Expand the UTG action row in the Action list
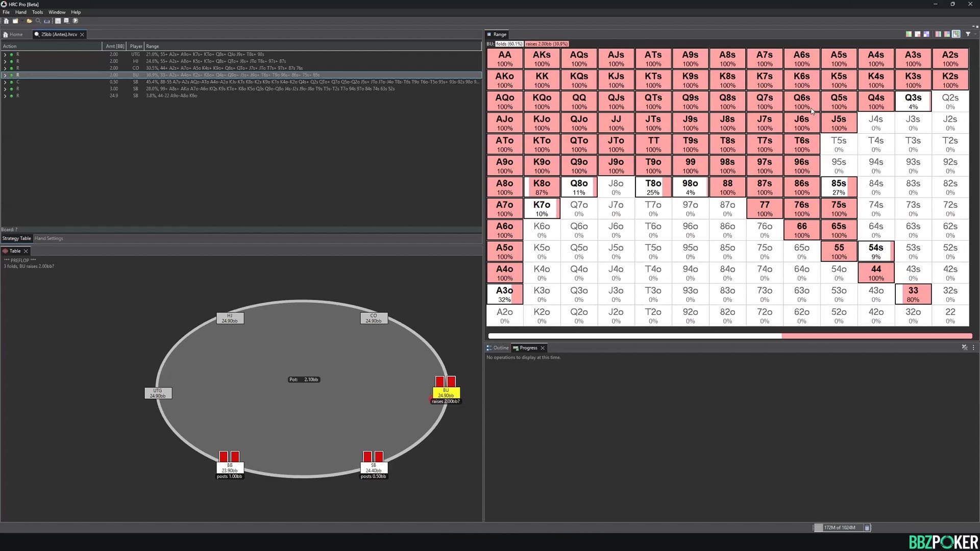The image size is (980, 551). pos(5,54)
